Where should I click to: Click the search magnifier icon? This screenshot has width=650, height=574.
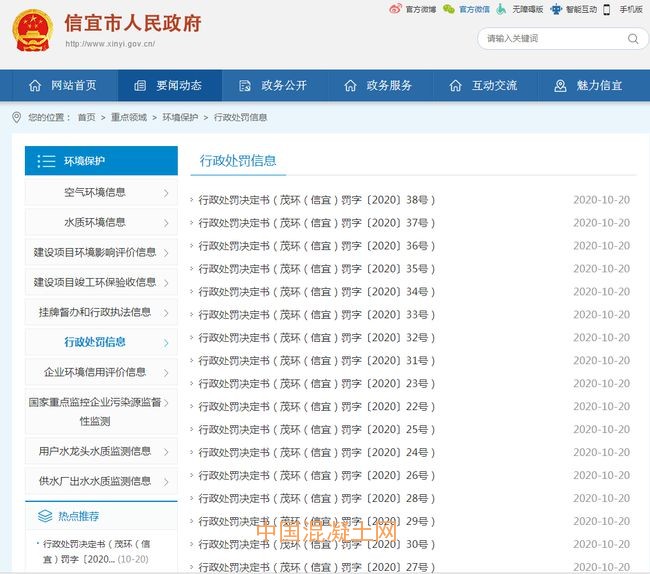click(633, 39)
